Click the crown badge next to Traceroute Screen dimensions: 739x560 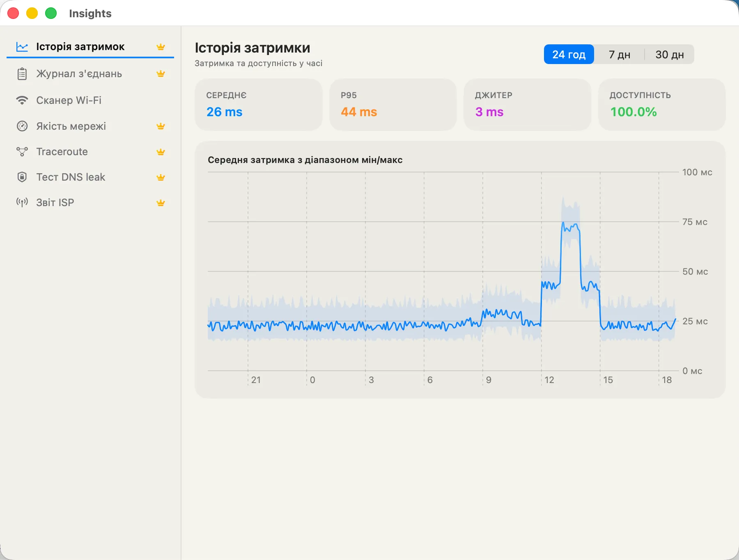[161, 152]
